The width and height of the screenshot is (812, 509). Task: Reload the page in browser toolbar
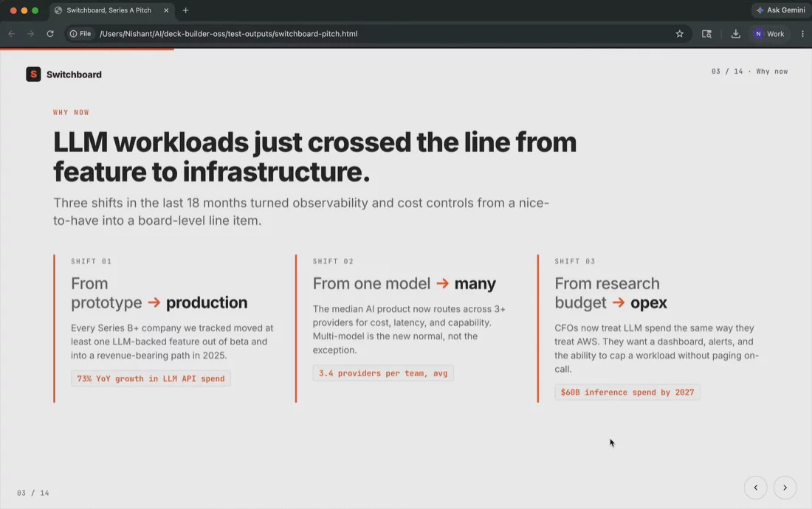coord(50,34)
